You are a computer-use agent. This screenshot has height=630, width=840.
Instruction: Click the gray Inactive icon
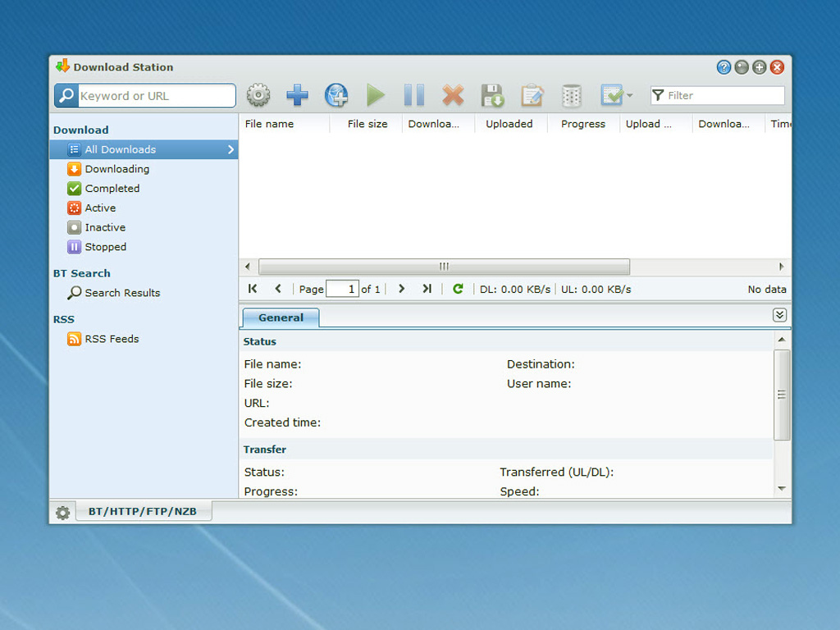click(75, 227)
